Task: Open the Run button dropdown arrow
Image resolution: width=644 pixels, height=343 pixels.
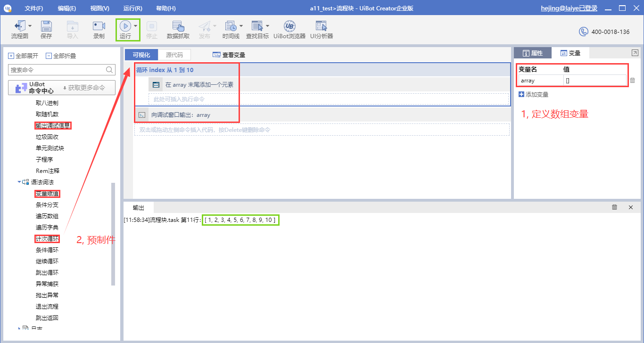Action: tap(136, 26)
